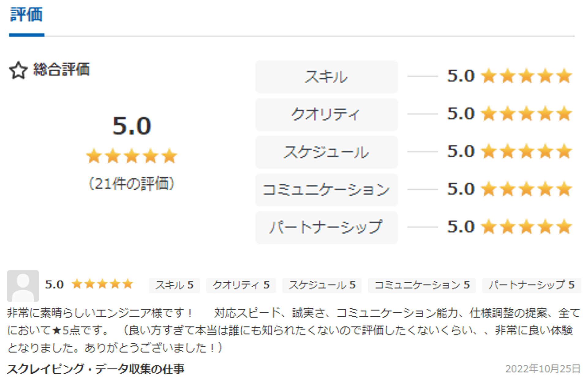Expand the コミュニケーション rating category
588x385 pixels.
326,190
